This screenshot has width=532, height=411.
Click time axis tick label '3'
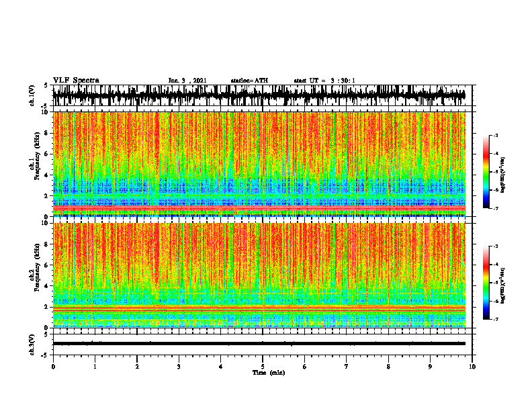pyautogui.click(x=179, y=367)
